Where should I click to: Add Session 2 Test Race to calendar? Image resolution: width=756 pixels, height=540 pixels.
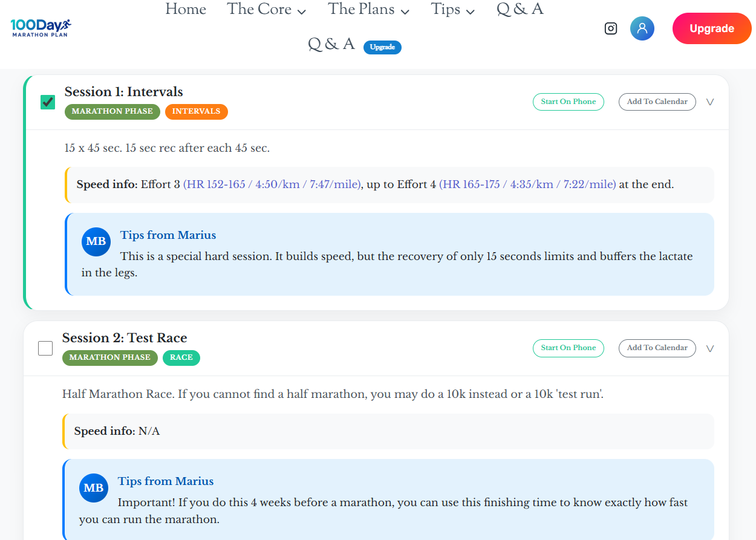coord(657,348)
